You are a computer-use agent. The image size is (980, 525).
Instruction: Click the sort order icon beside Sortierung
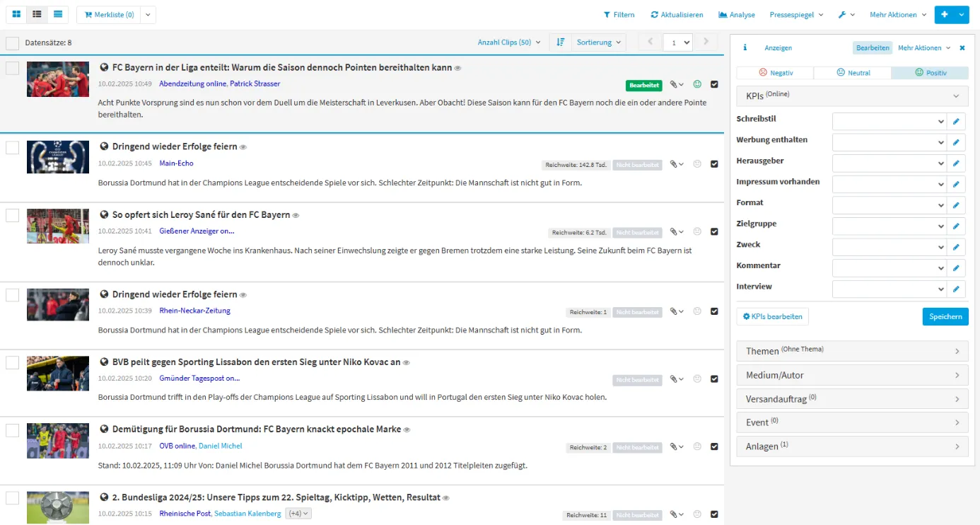pos(561,42)
